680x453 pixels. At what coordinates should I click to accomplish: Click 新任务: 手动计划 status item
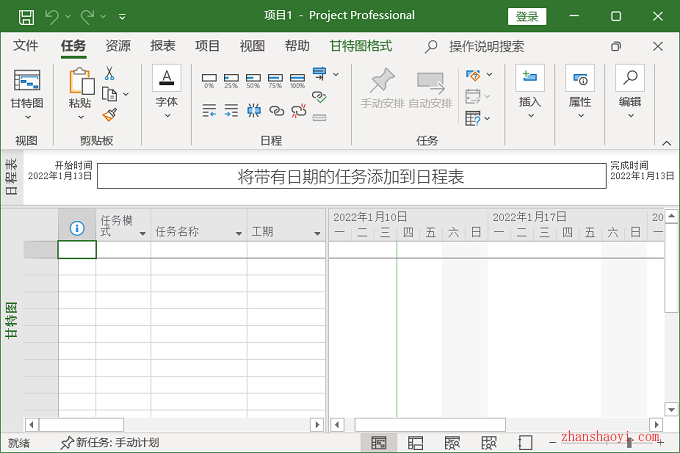110,443
